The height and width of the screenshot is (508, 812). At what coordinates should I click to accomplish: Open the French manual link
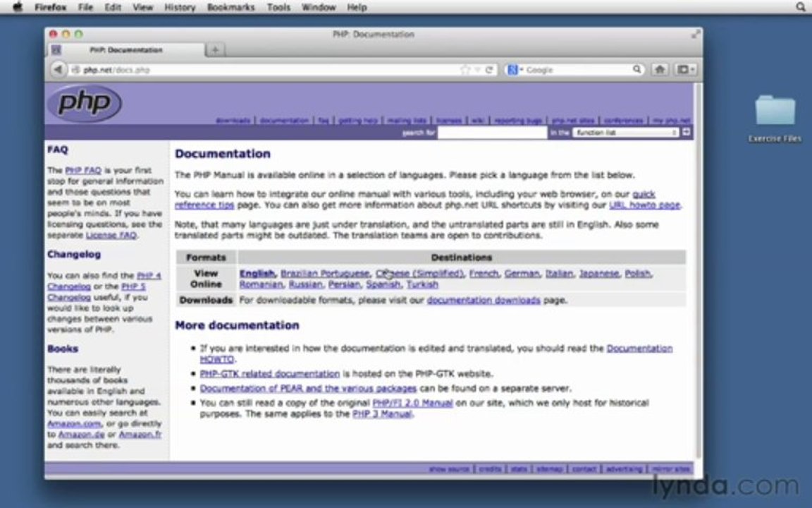pos(484,273)
